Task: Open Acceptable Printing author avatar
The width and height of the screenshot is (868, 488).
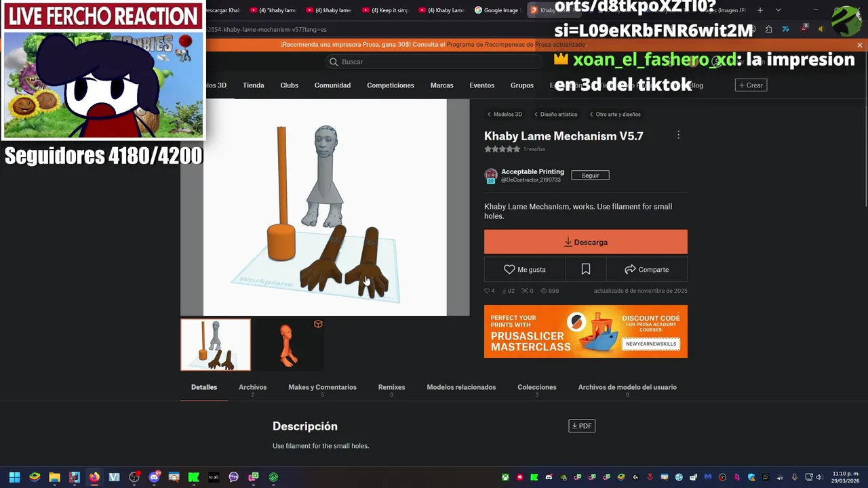Action: tap(491, 176)
